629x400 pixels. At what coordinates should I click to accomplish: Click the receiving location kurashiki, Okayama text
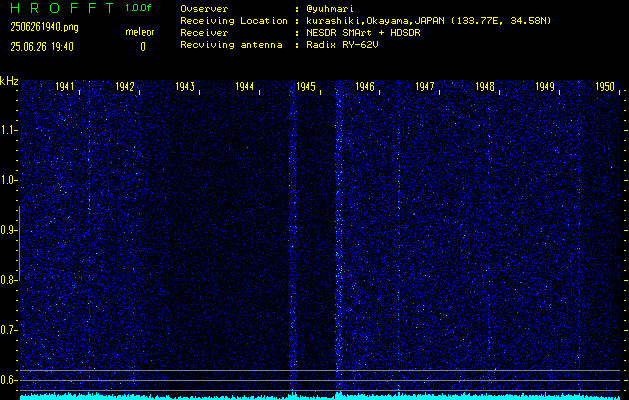pyautogui.click(x=428, y=21)
